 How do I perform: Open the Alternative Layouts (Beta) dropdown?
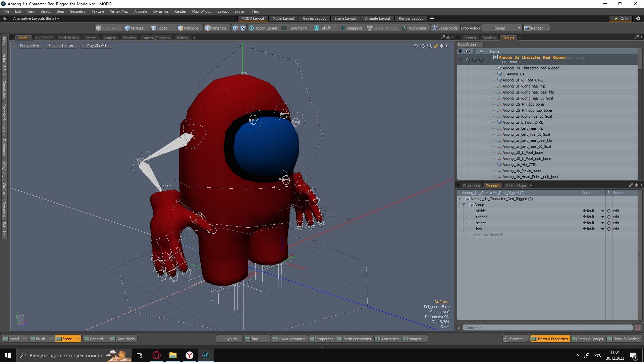click(x=36, y=18)
